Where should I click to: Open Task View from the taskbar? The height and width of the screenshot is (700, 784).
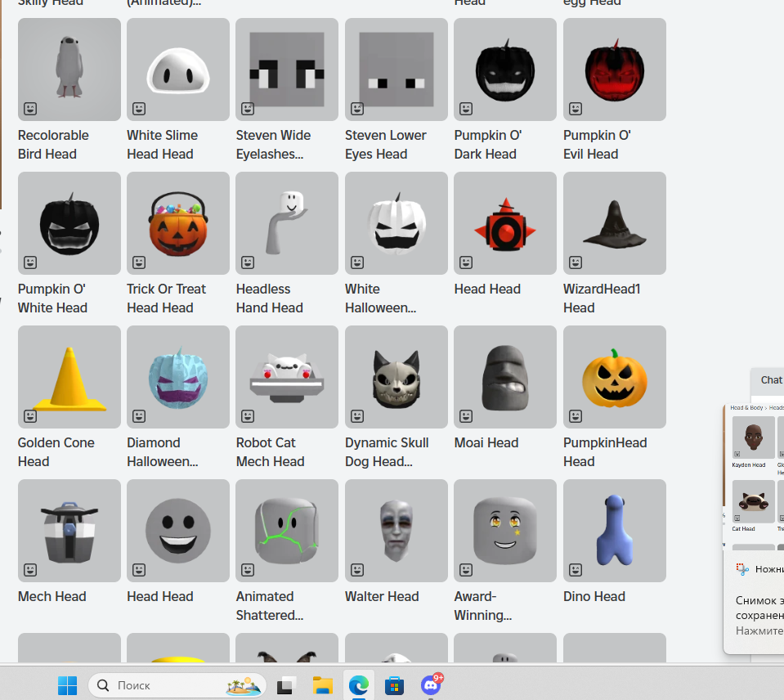pyautogui.click(x=285, y=685)
